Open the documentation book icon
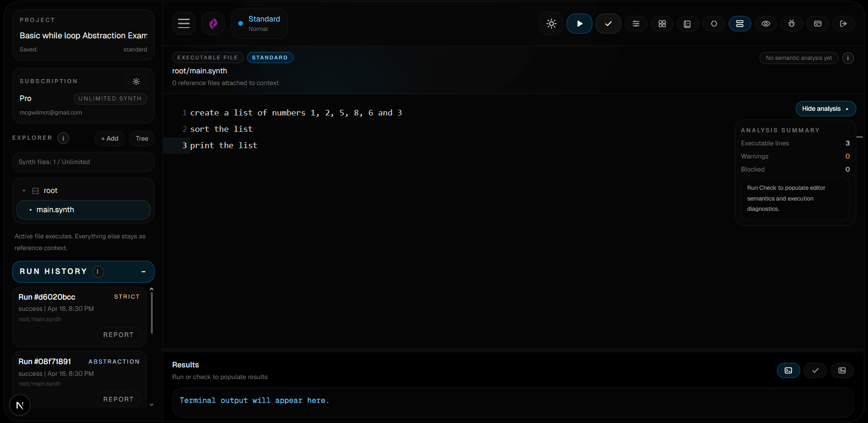This screenshot has width=868, height=423. (x=688, y=23)
